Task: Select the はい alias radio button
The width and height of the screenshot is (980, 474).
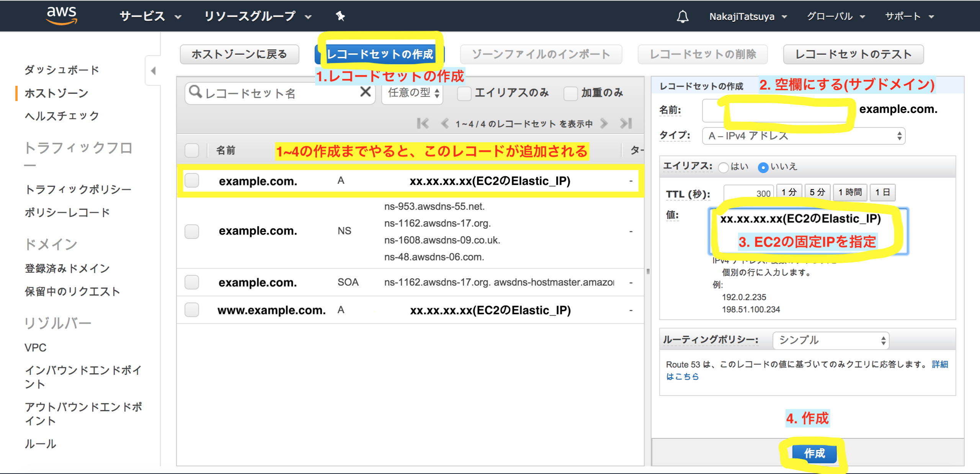Action: [723, 167]
